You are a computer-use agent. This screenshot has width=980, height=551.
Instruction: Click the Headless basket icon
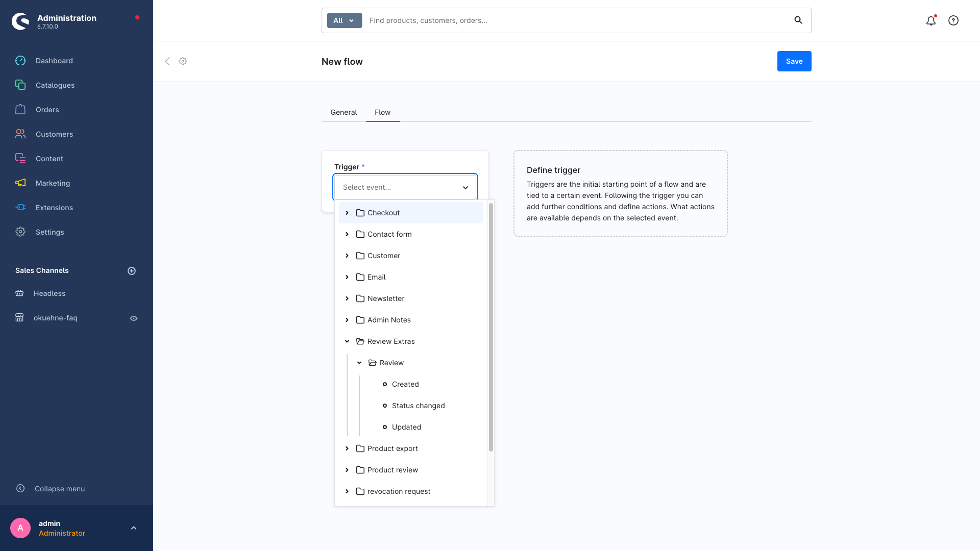pyautogui.click(x=19, y=293)
